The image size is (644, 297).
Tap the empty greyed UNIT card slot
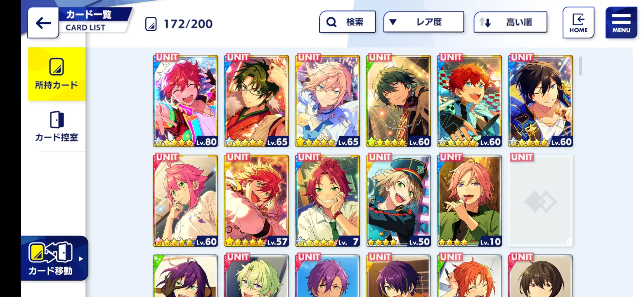540,200
